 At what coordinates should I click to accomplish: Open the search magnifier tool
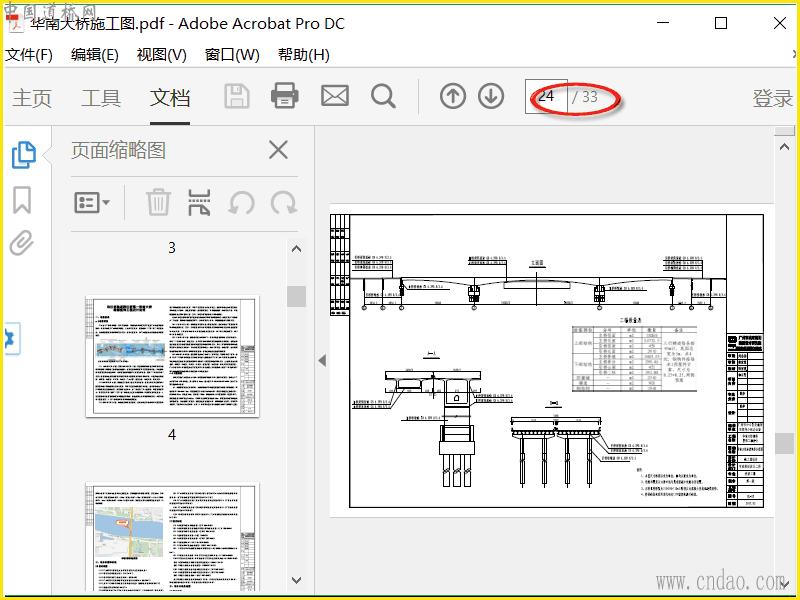(383, 96)
